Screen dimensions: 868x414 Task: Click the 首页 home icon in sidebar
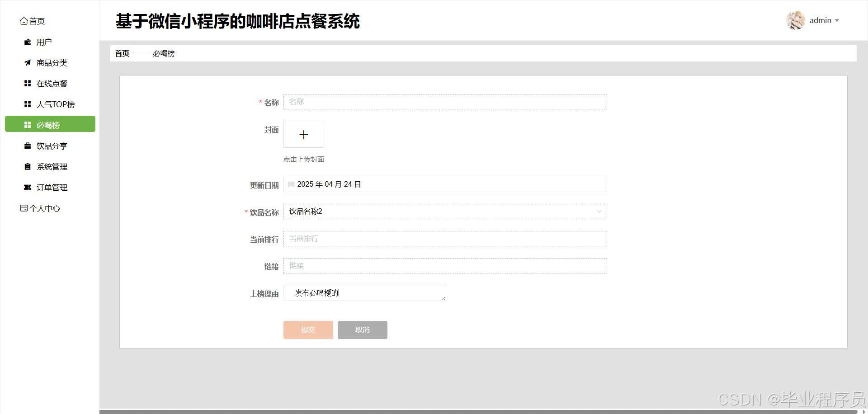(x=24, y=21)
